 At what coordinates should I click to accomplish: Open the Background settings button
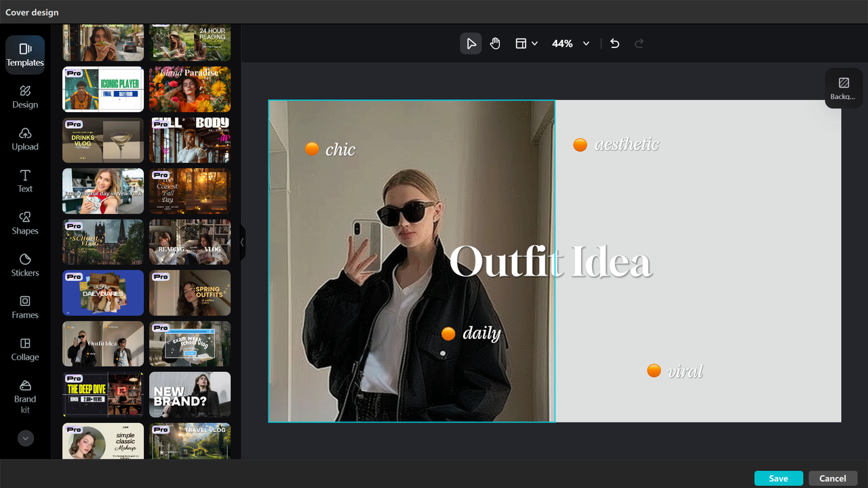(x=844, y=88)
